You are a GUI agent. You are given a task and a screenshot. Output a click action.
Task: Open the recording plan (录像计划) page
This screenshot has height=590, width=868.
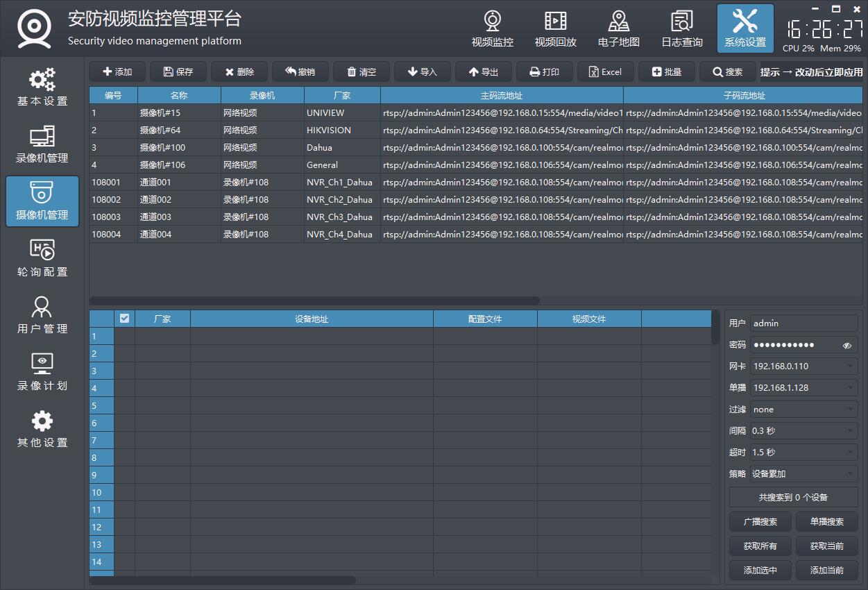pos(42,372)
